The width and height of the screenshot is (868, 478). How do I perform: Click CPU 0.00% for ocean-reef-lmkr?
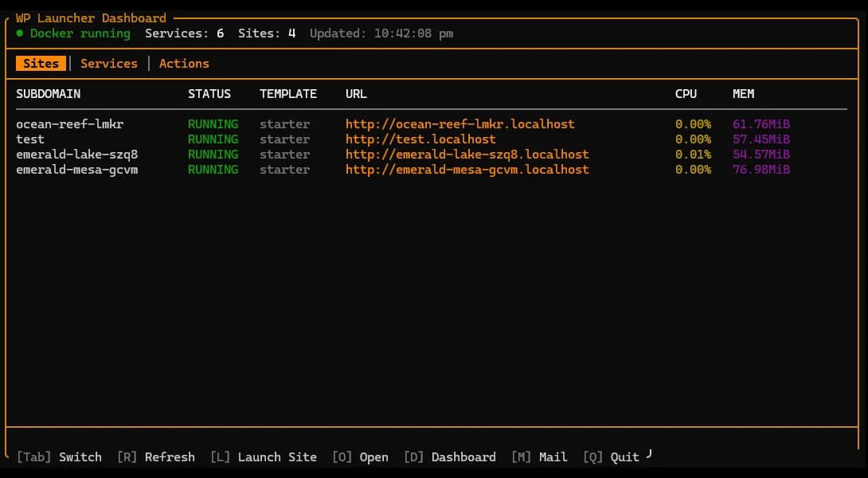click(x=693, y=124)
